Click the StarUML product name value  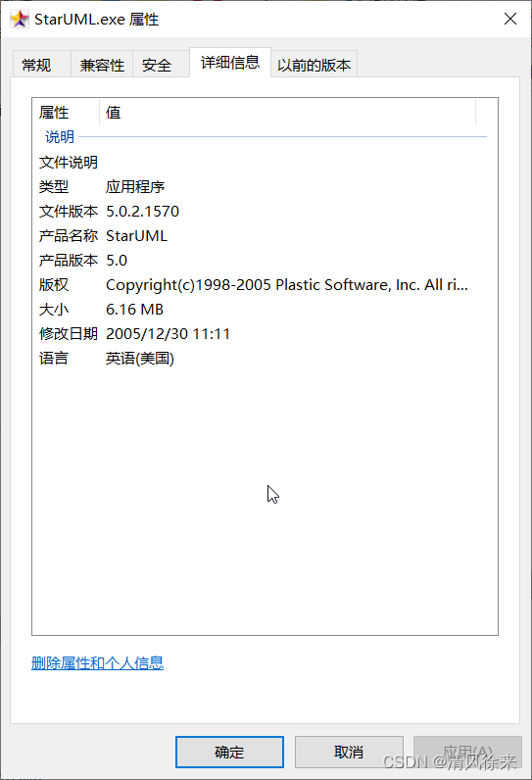pyautogui.click(x=137, y=236)
